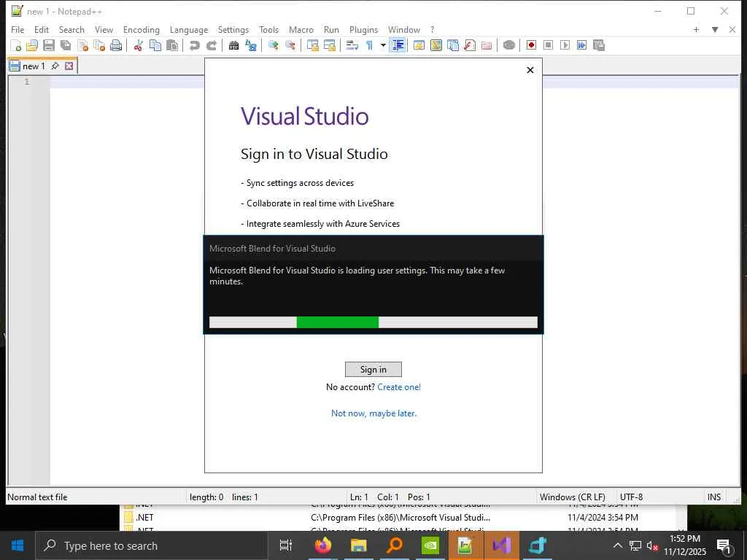The image size is (747, 560).
Task: Click the Copy toolbar icon
Action: pyautogui.click(x=155, y=45)
